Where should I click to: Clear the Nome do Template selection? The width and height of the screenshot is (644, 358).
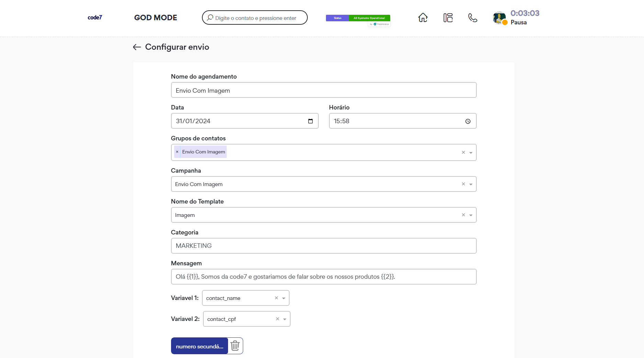(463, 215)
